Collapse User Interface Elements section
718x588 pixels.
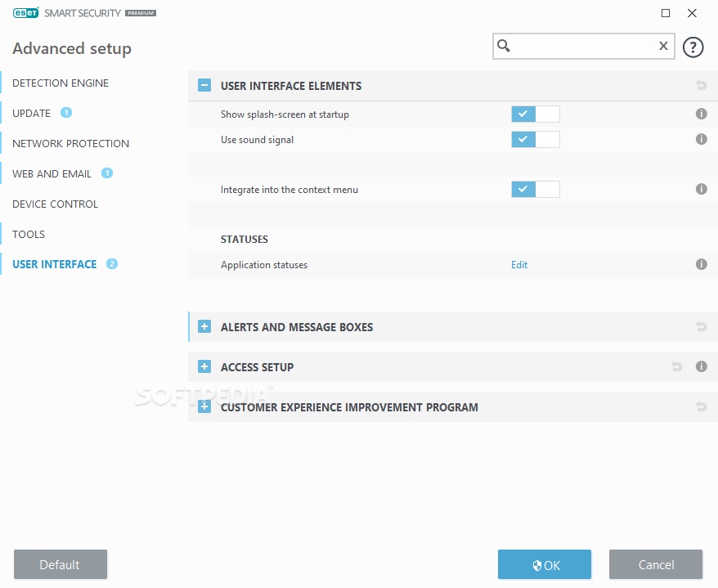tap(204, 85)
